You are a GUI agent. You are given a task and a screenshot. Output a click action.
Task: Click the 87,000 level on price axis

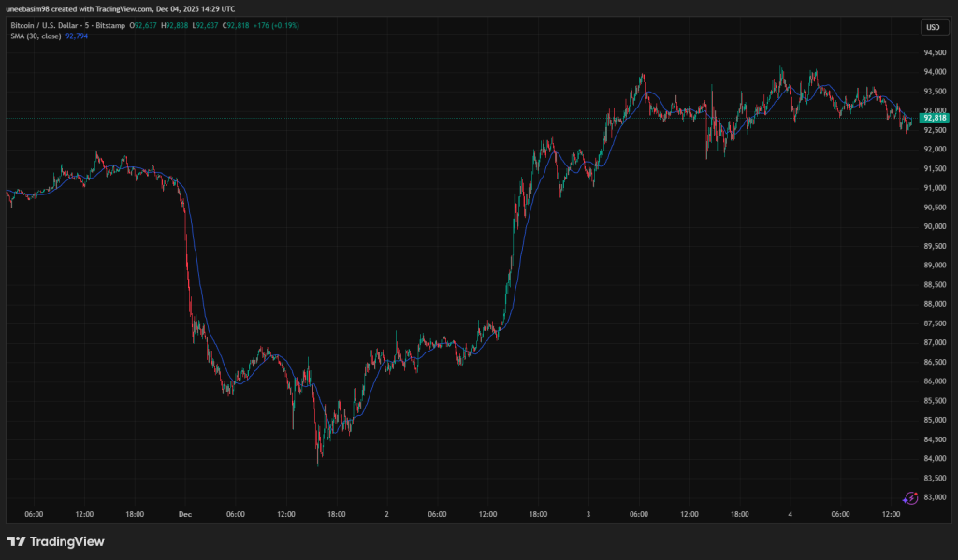tap(932, 343)
